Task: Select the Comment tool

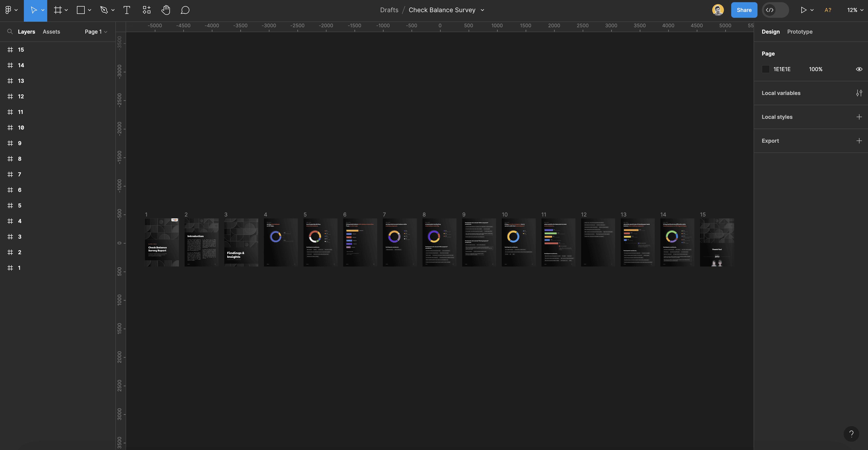Action: coord(185,10)
